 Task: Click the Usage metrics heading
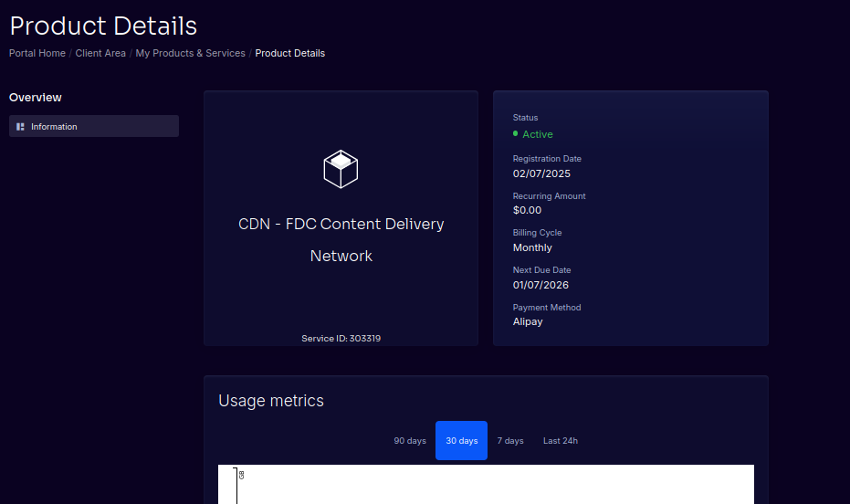[271, 401]
